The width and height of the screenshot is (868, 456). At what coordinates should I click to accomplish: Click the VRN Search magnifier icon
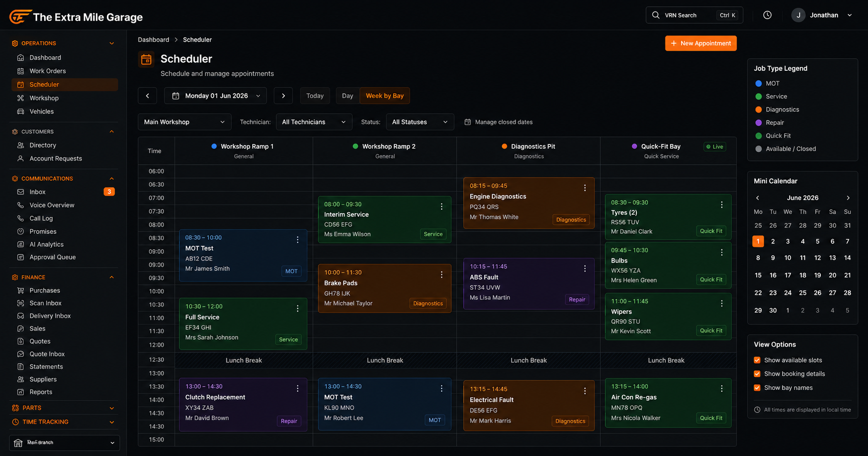655,15
